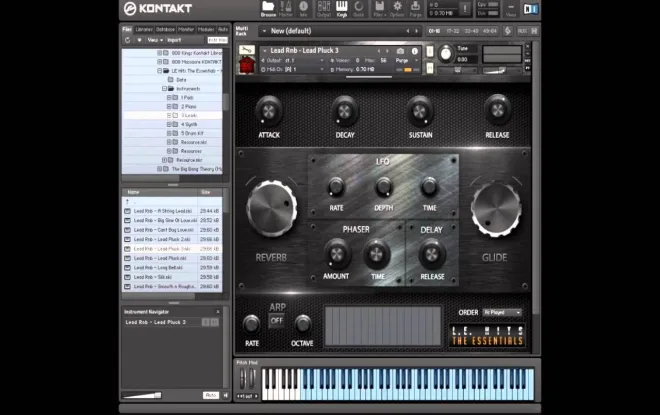
Task: Toggle the Keyb on-screen keyboard icon
Action: tap(341, 9)
